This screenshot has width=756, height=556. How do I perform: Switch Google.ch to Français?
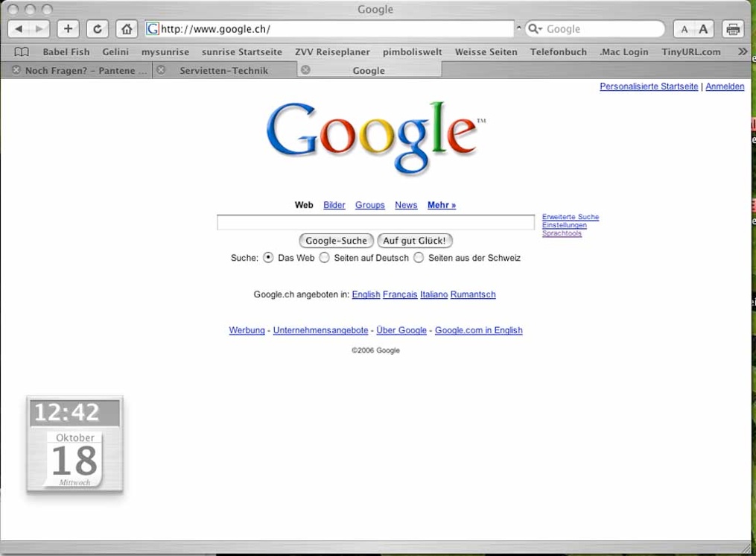[400, 294]
